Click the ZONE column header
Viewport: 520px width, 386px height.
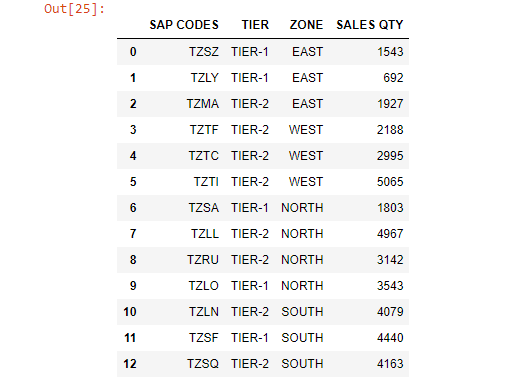click(x=306, y=25)
